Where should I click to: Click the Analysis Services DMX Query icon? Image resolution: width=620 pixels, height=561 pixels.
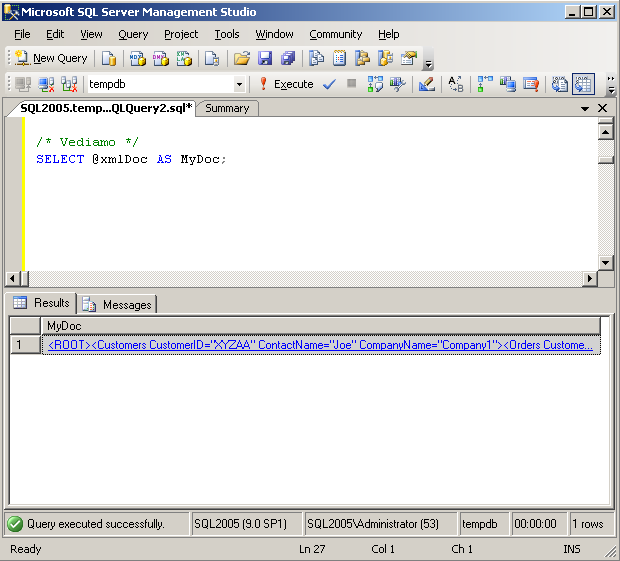[161, 59]
